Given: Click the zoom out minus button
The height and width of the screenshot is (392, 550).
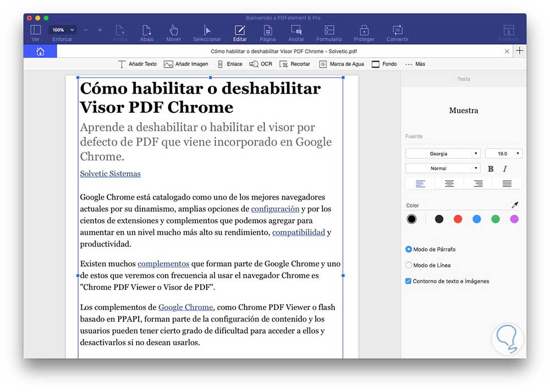Looking at the screenshot, I should (86, 30).
